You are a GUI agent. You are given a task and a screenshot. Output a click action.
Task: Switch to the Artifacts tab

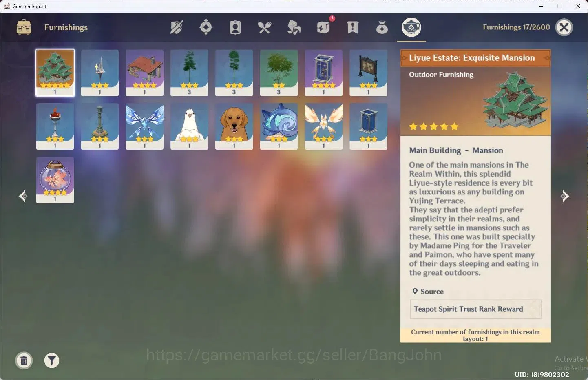click(x=206, y=27)
